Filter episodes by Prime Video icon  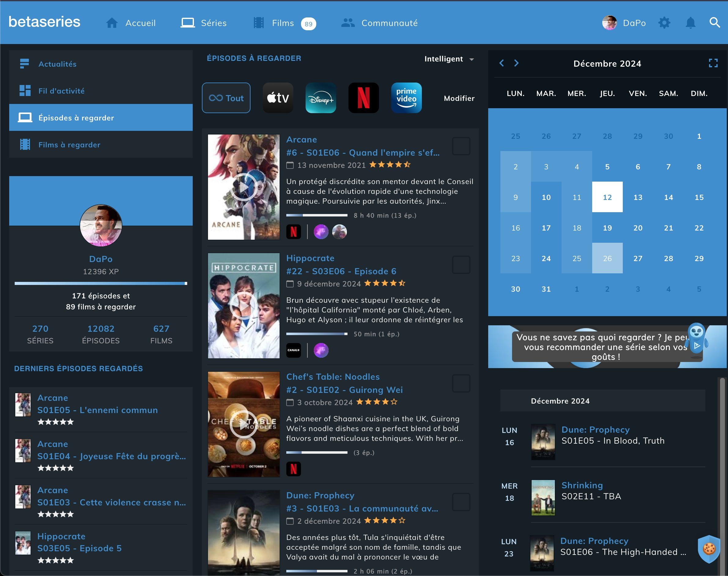(x=406, y=98)
